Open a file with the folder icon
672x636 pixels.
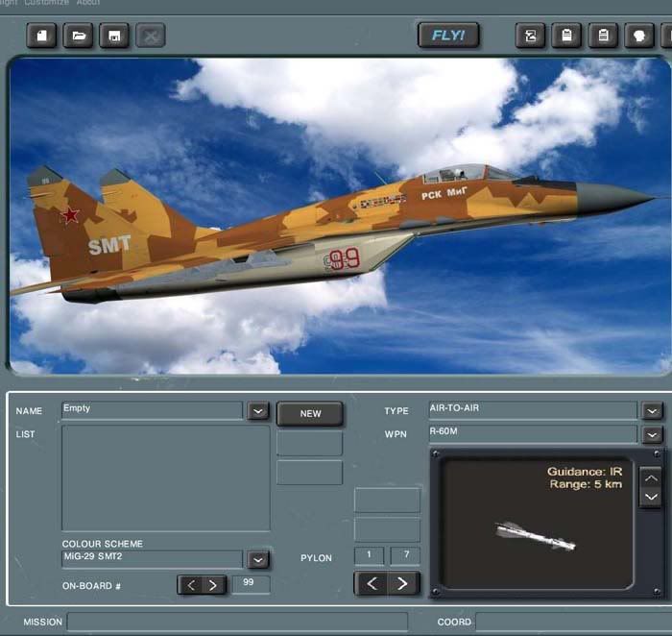[79, 36]
